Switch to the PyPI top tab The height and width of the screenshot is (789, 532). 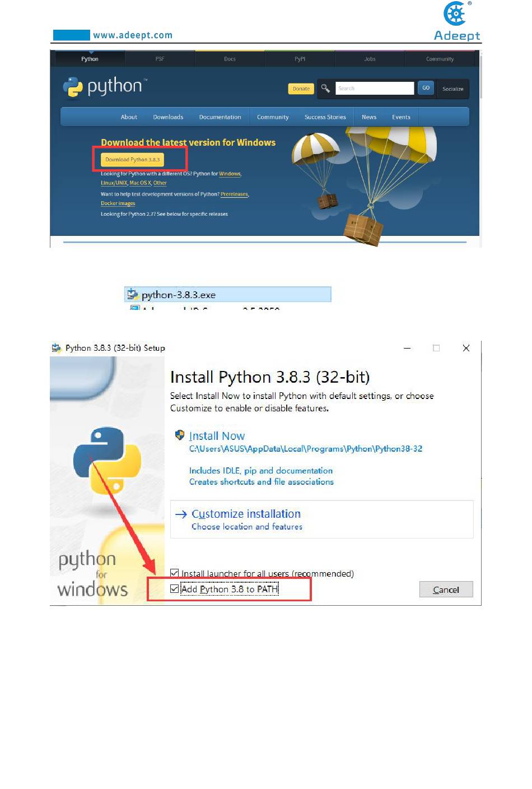click(300, 59)
